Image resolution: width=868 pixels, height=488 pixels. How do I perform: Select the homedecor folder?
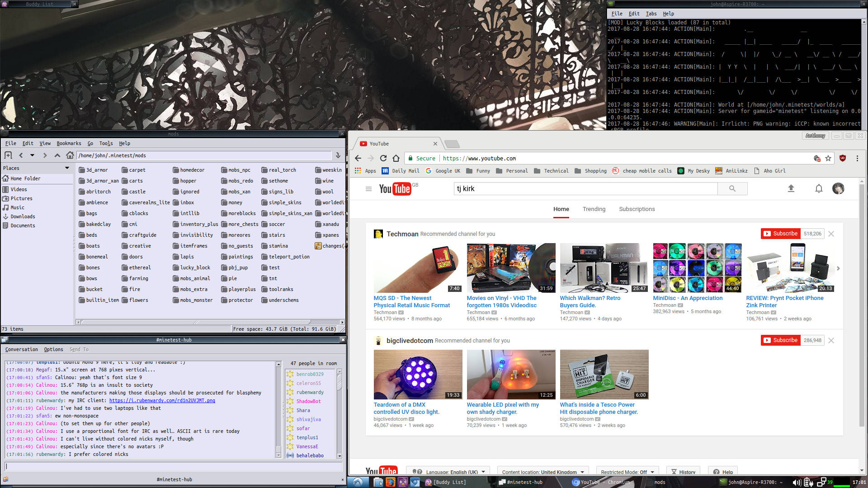coord(189,170)
